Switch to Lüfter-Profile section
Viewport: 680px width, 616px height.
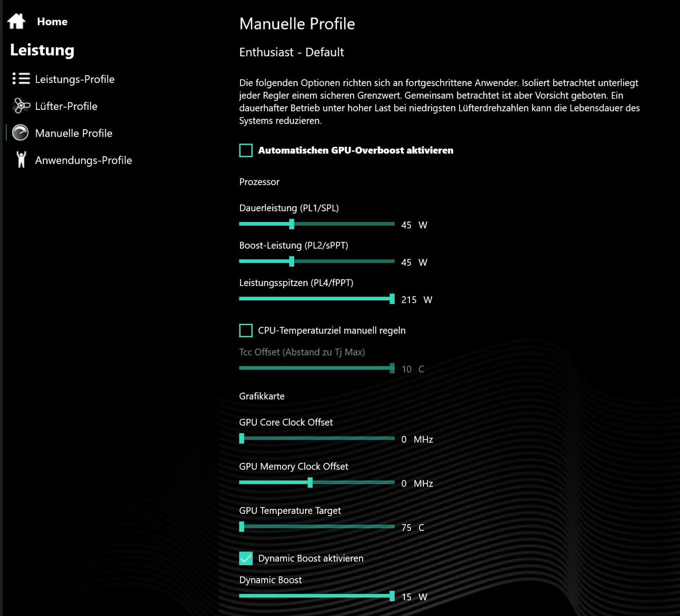click(66, 106)
